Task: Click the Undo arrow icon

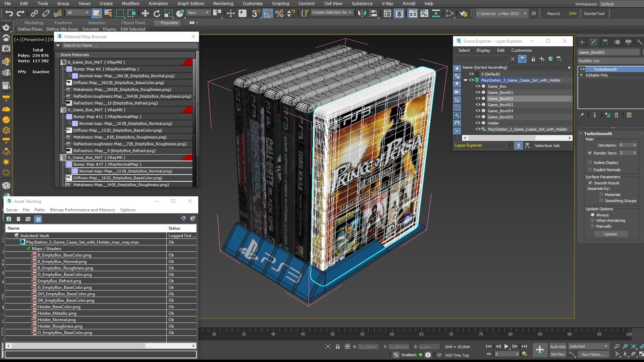Action: pyautogui.click(x=9, y=13)
